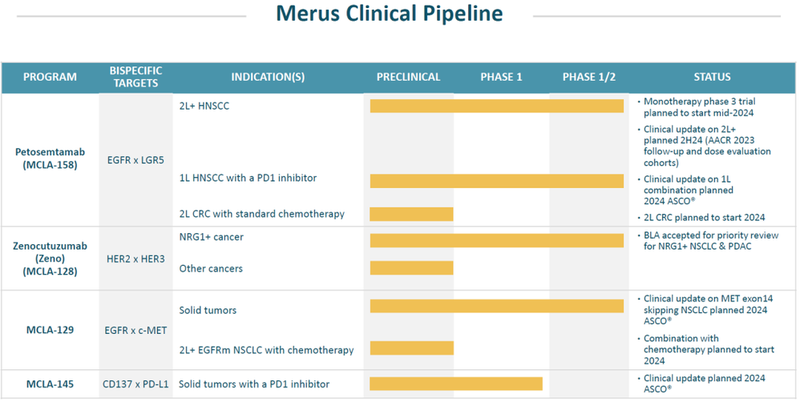Click the 2L CRC chemotherapy progress bar
The image size is (800, 402).
[x=411, y=214]
